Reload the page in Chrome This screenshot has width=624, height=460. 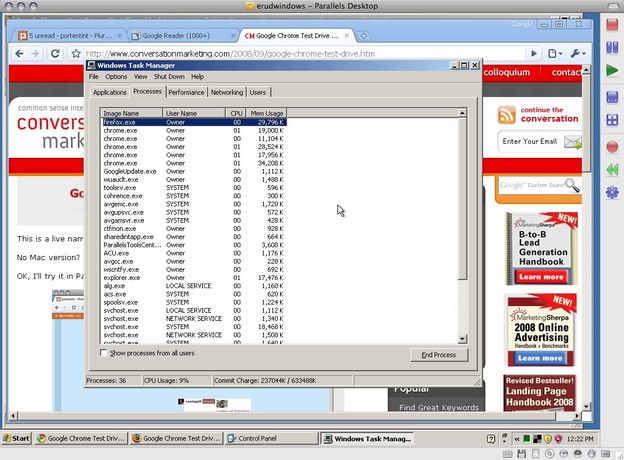(x=55, y=53)
